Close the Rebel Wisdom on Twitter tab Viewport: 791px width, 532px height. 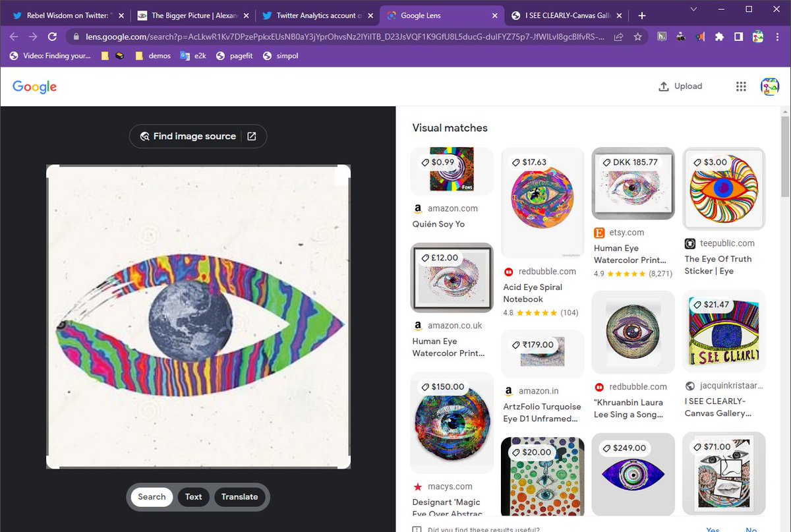click(121, 16)
